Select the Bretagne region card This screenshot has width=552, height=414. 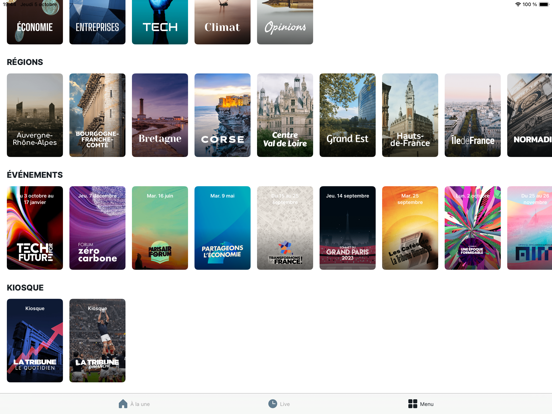click(x=160, y=115)
